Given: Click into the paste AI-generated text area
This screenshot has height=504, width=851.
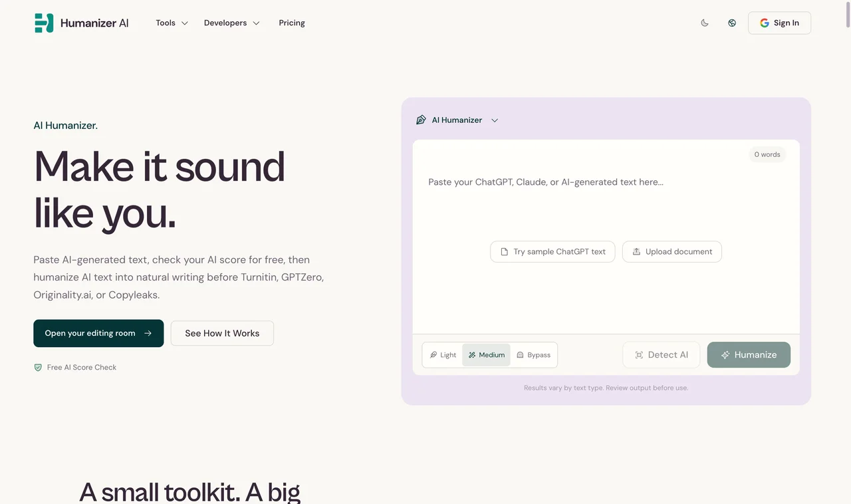Looking at the screenshot, I should 606,236.
